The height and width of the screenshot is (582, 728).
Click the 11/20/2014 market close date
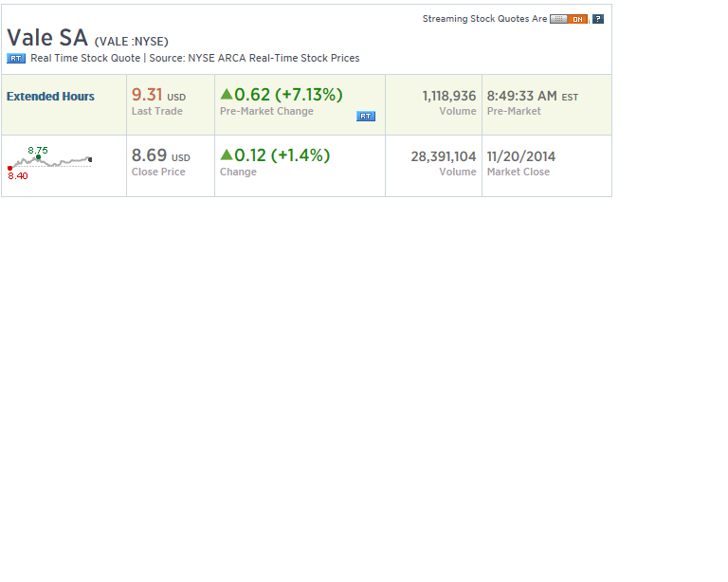[521, 156]
